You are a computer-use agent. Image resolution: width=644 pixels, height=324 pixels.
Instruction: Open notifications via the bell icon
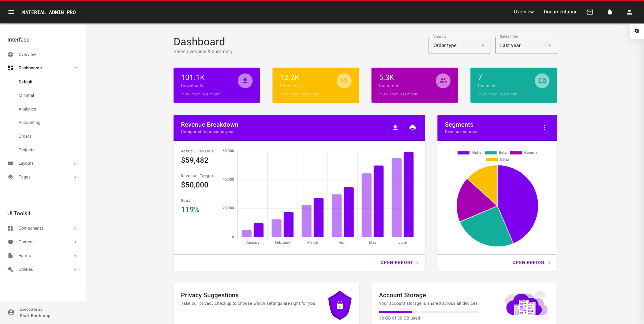(x=610, y=12)
